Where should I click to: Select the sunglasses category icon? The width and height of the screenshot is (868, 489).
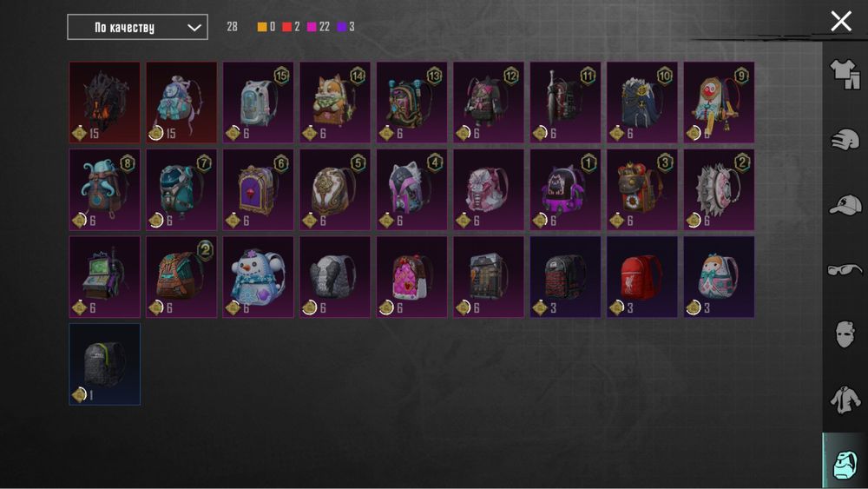point(845,270)
